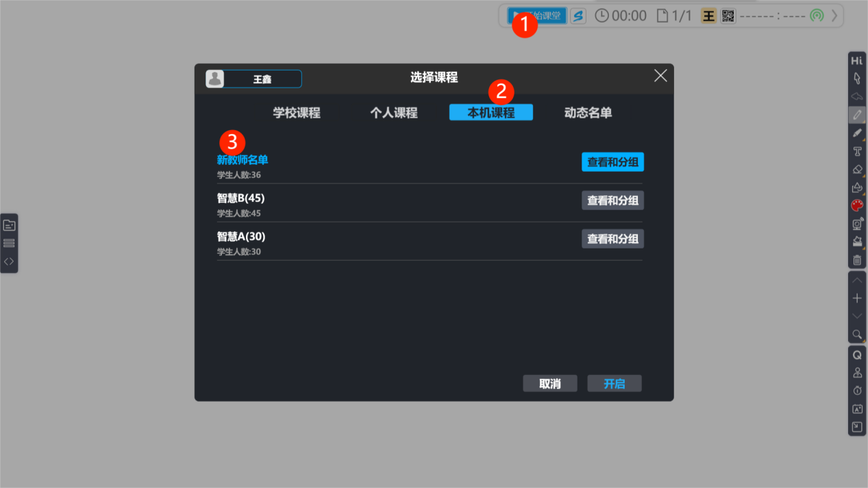Click 查看和分组 for 智慧B(45)
This screenshot has width=868, height=488.
(x=612, y=201)
